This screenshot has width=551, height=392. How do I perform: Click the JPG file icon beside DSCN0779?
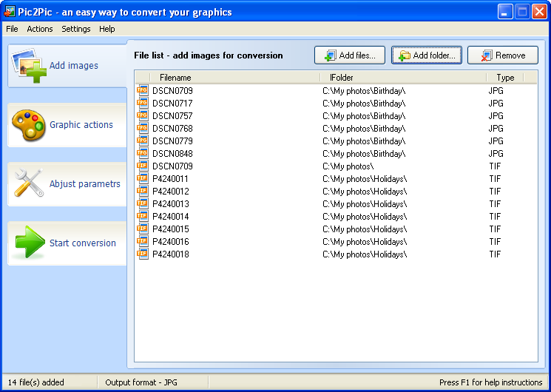click(x=142, y=141)
